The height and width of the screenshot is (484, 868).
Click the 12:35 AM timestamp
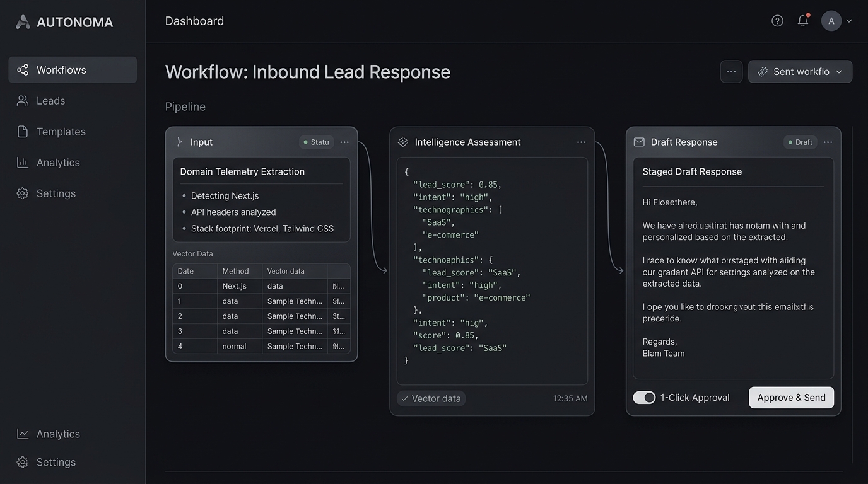(x=570, y=398)
